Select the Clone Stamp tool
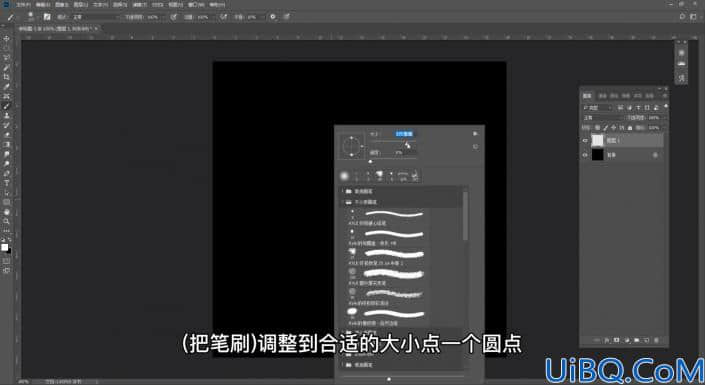This screenshot has width=705, height=385. (x=6, y=116)
